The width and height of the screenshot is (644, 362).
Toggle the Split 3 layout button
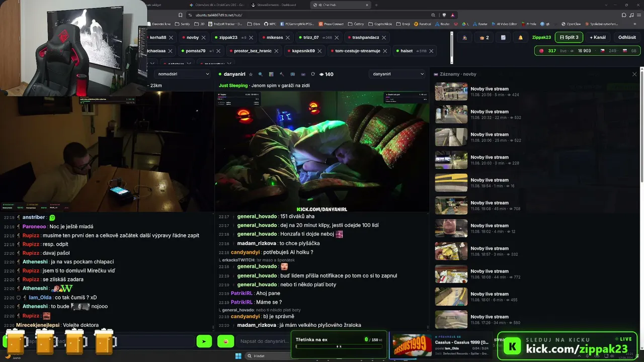[x=569, y=37]
